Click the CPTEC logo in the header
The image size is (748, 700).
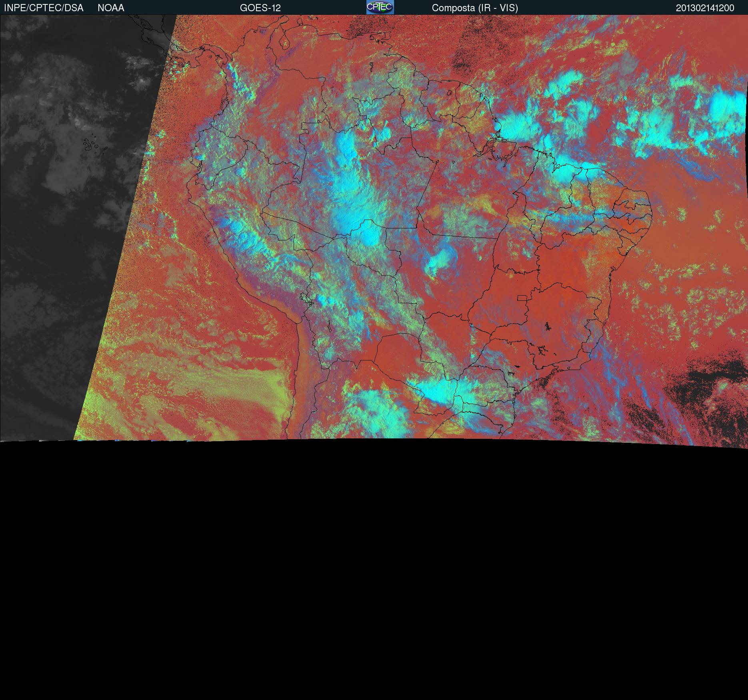(380, 7)
